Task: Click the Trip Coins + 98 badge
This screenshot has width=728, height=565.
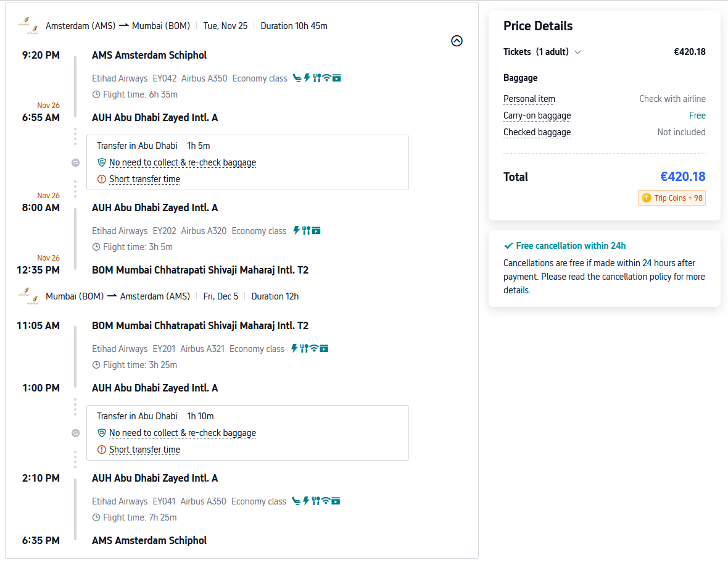Action: click(672, 198)
